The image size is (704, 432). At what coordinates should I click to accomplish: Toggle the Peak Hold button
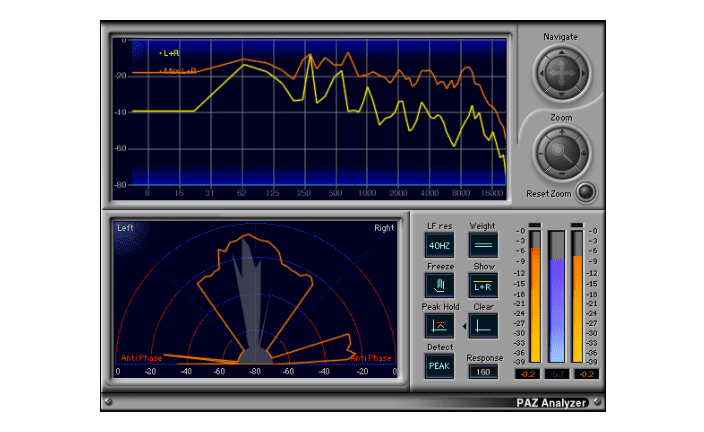[439, 326]
